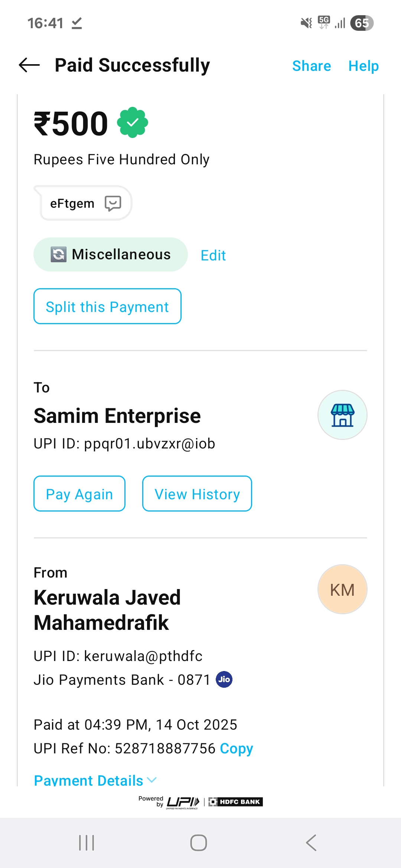The image size is (401, 868).
Task: Click Split this Payment button
Action: [107, 306]
